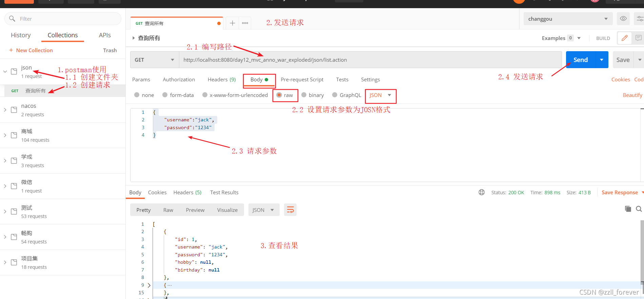644x299 pixels.
Task: Expand collapsed response line 9 arrow
Action: pos(149,285)
